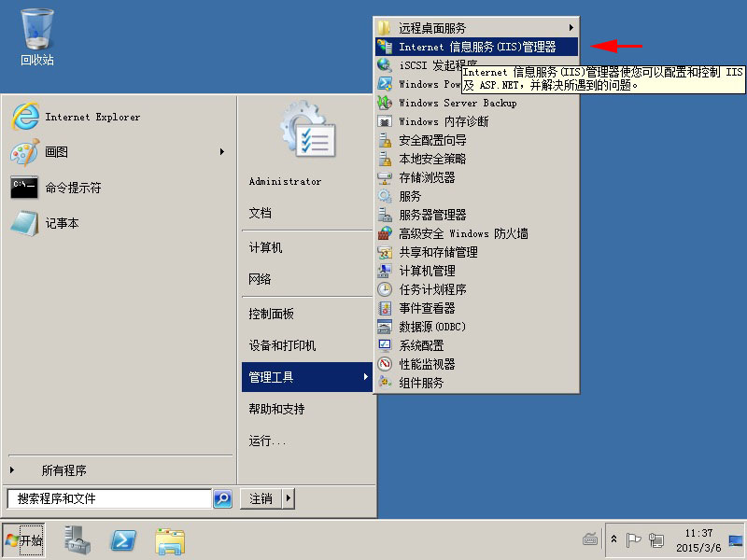The width and height of the screenshot is (747, 560).
Task: Open Windows Explorer from the taskbar
Action: pos(170,541)
